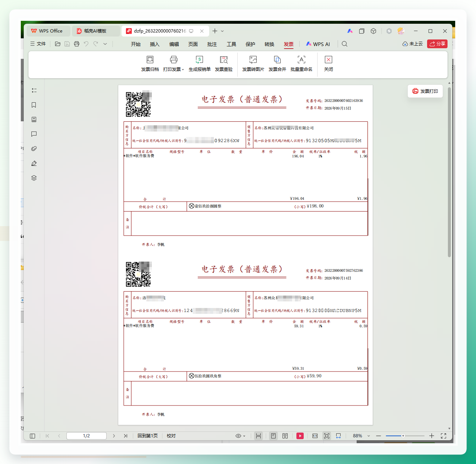Click the 发票合并 merge invoices icon
476x464 pixels.
[277, 60]
